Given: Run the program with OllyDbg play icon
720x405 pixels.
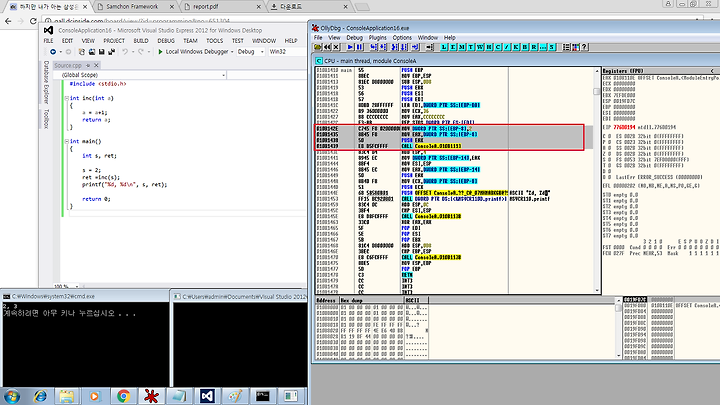Looking at the screenshot, I should point(350,47).
